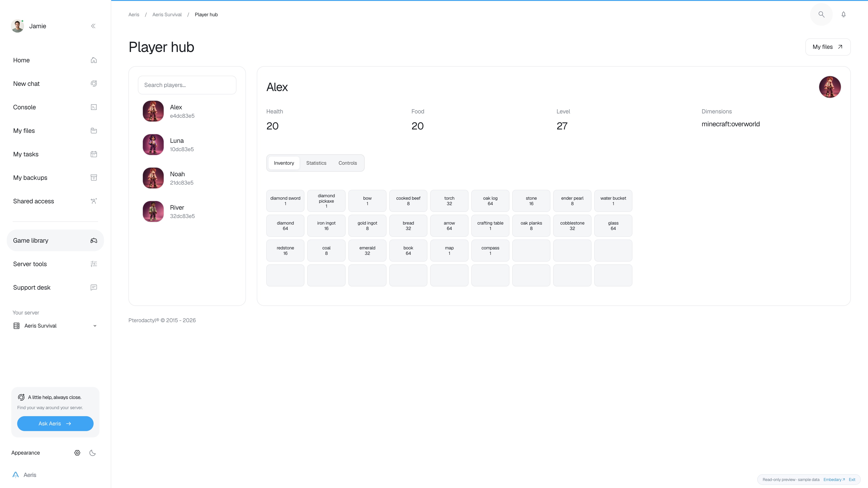Open Server tools in sidebar
This screenshot has width=868, height=488.
tap(55, 264)
